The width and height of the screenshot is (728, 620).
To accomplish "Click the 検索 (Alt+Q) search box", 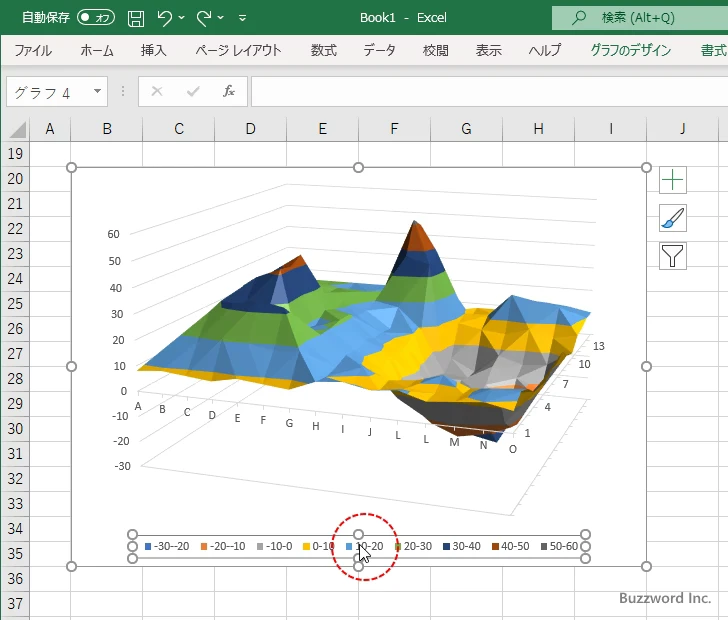I will pyautogui.click(x=640, y=18).
